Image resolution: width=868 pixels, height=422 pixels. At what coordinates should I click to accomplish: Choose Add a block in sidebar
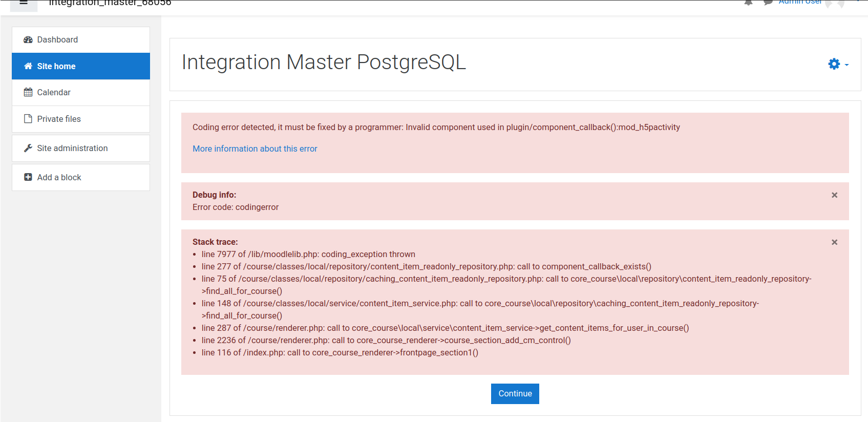[81, 177]
